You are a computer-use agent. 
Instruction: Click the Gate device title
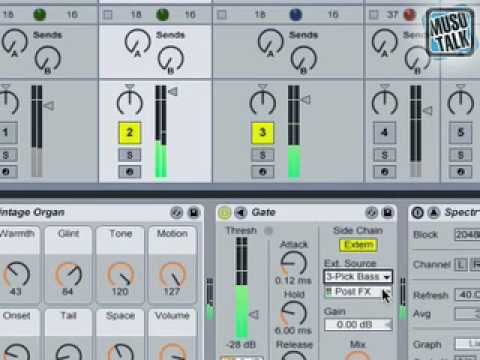coord(263,212)
